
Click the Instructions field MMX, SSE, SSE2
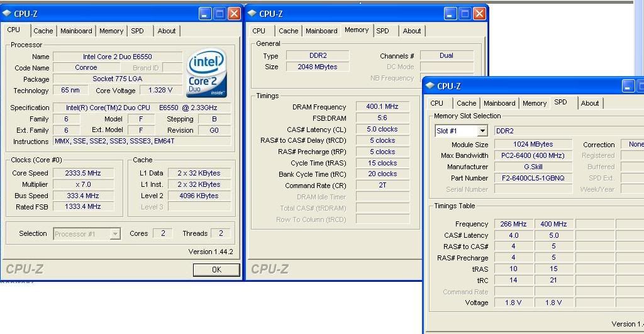coord(142,142)
